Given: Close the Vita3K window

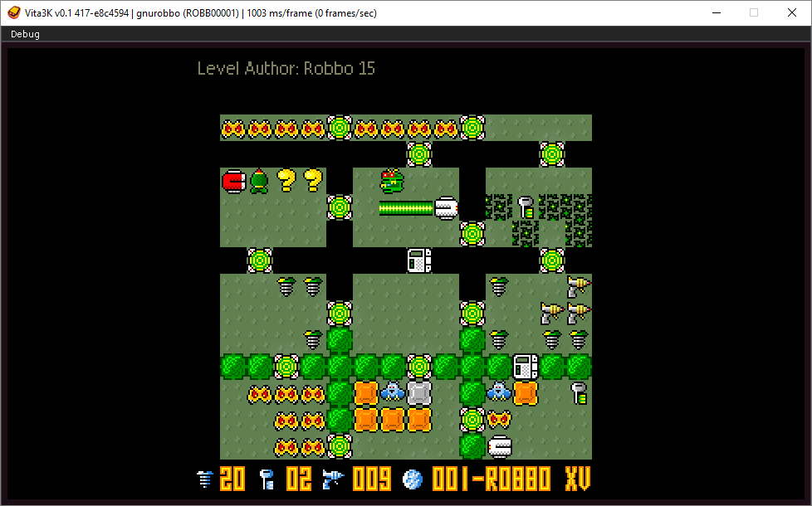Looking at the screenshot, I should coord(792,12).
